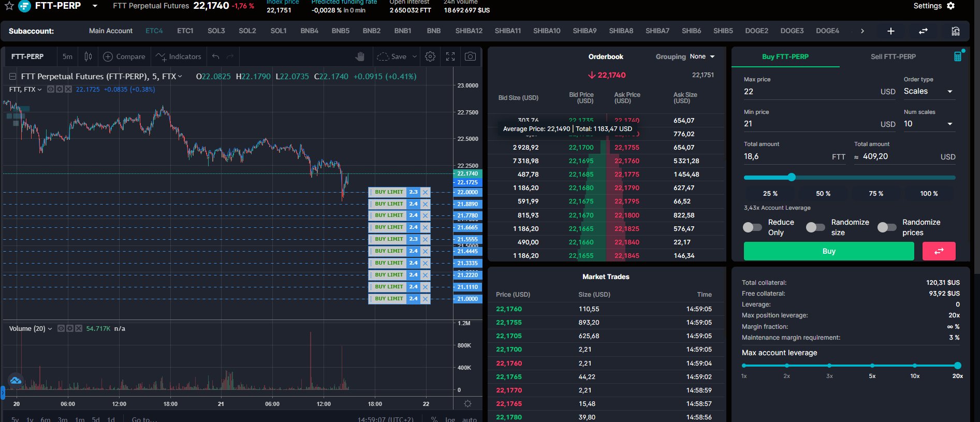The width and height of the screenshot is (980, 422).
Task: Select the hand pan tool on chart toolbar
Action: click(360, 56)
